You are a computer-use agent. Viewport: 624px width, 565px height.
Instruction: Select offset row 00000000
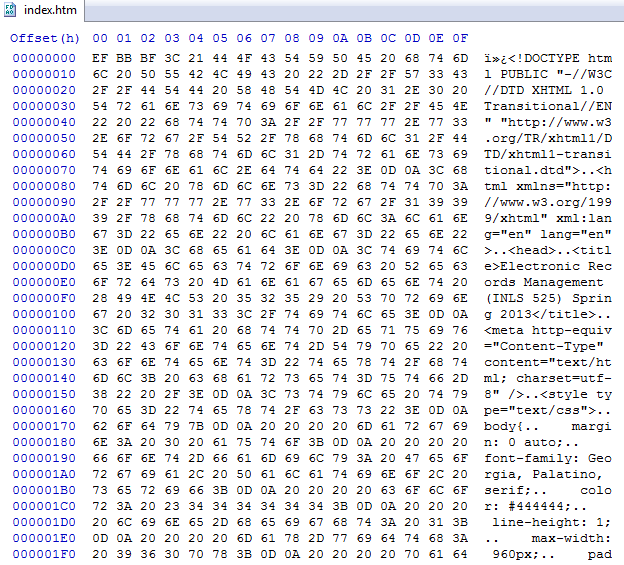coord(44,59)
